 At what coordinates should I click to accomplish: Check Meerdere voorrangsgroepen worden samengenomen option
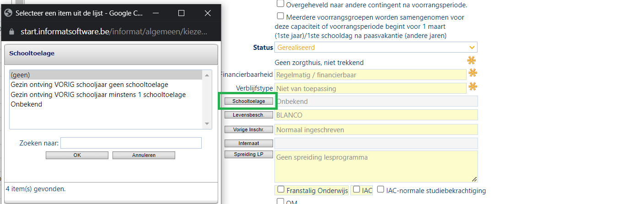280,16
